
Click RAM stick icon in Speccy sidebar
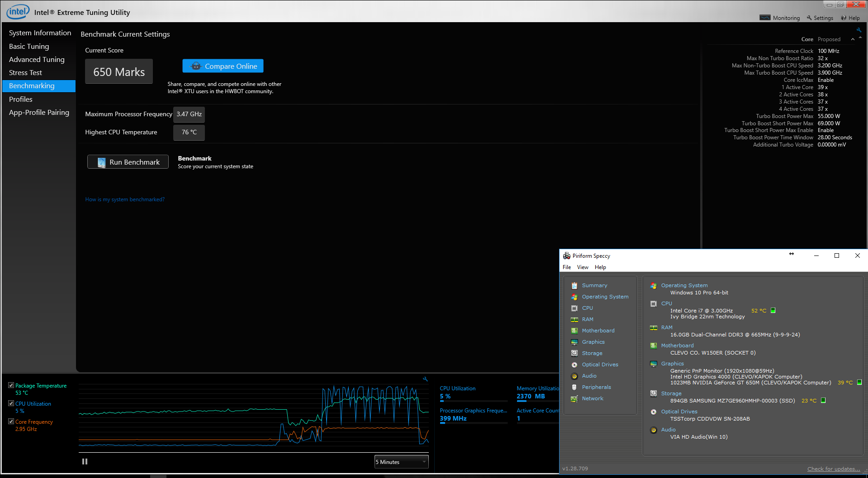(574, 319)
